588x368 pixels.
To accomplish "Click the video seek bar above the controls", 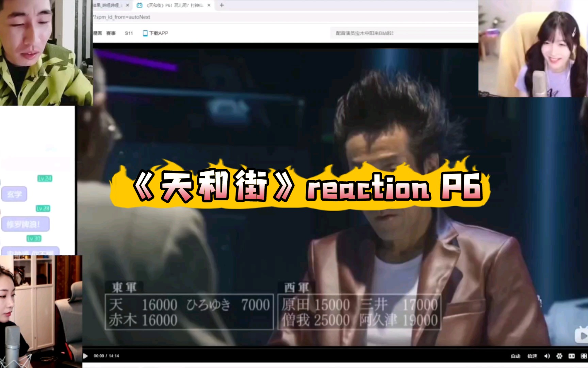I will click(335, 348).
